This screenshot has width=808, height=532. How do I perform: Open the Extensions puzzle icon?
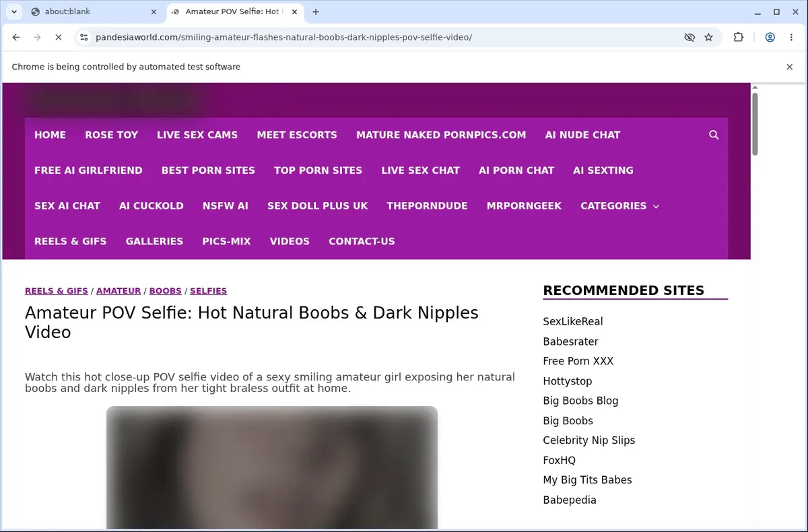point(739,37)
